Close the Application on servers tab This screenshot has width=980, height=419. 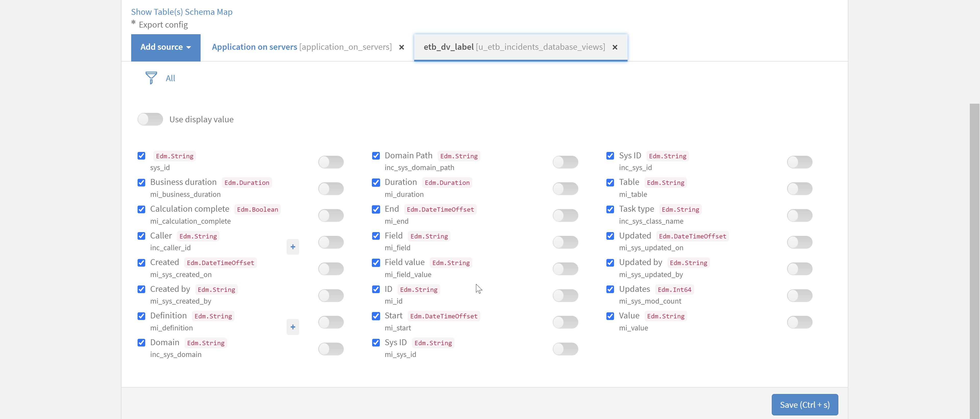[x=401, y=47]
